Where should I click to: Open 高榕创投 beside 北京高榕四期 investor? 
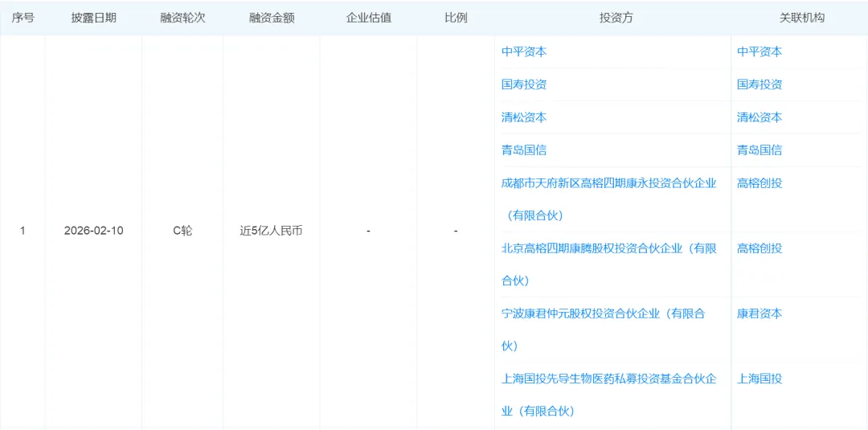point(759,248)
